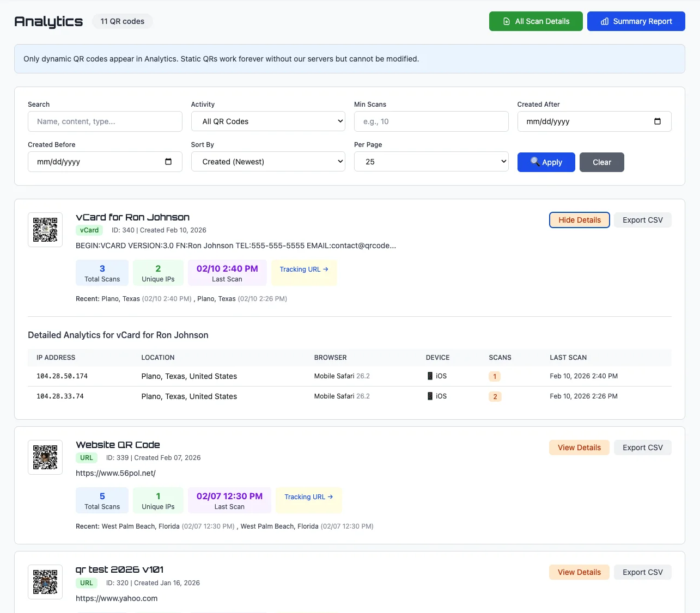Show details for Website QR Code
Viewport: 700px width, 613px height.
pyautogui.click(x=579, y=448)
